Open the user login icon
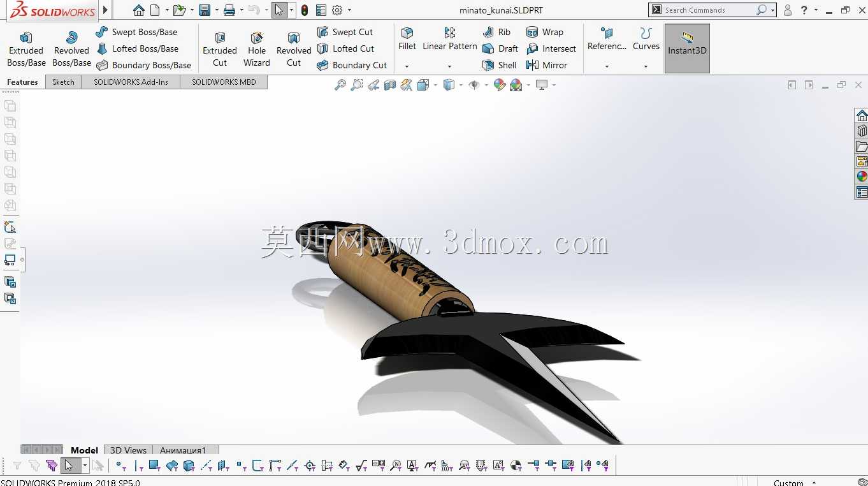 pos(788,10)
